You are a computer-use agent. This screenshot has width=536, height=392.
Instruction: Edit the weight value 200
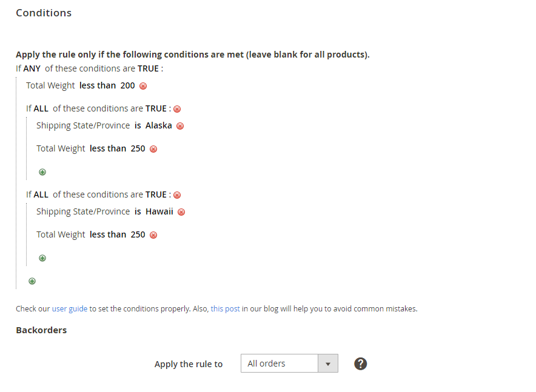tap(127, 85)
